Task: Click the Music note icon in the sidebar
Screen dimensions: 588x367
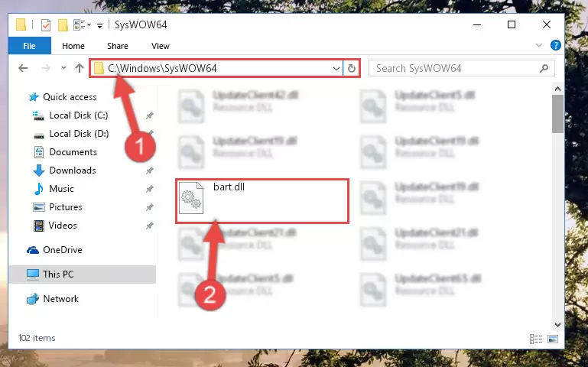Action: 39,189
